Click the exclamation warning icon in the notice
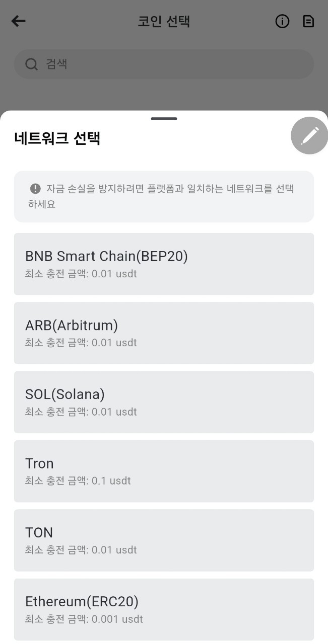Screen dimensions: 328x644 tap(34, 188)
